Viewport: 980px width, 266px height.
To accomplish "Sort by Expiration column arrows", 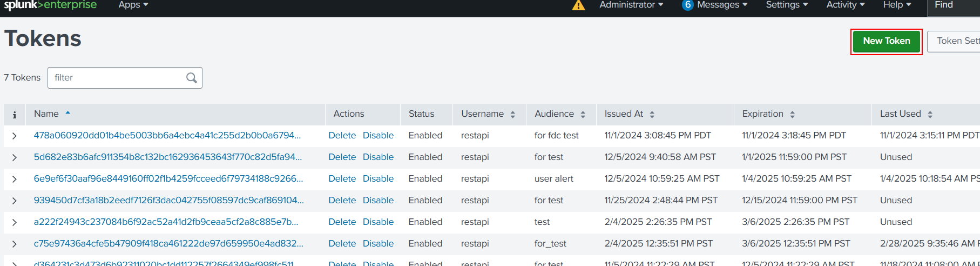I will [792, 115].
